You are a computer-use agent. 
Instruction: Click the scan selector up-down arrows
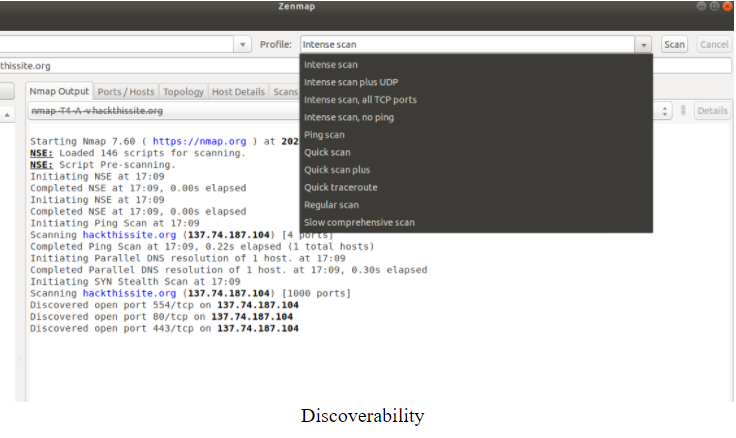(664, 111)
